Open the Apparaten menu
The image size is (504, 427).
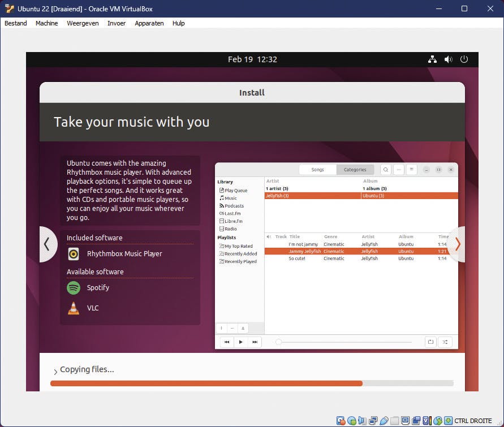tap(149, 23)
